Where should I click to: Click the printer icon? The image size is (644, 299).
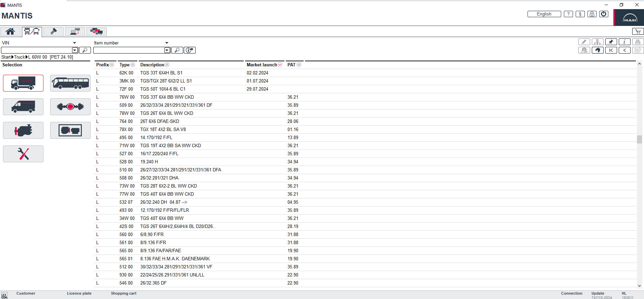pyautogui.click(x=638, y=42)
